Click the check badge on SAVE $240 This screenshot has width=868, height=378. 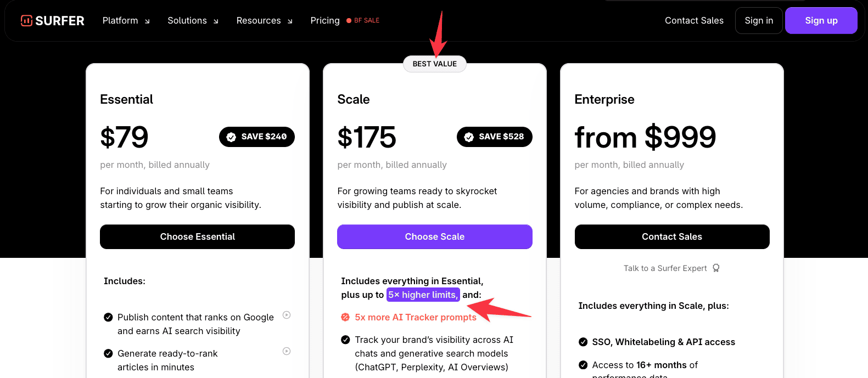(232, 137)
